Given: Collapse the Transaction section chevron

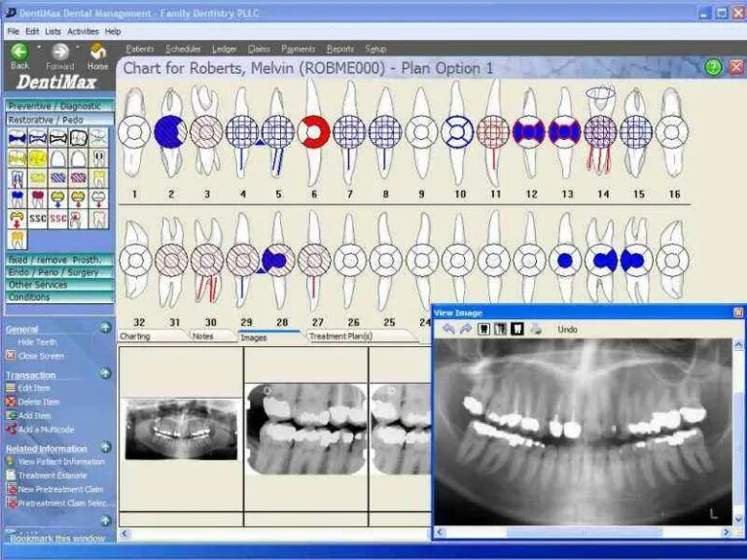Looking at the screenshot, I should tap(106, 373).
